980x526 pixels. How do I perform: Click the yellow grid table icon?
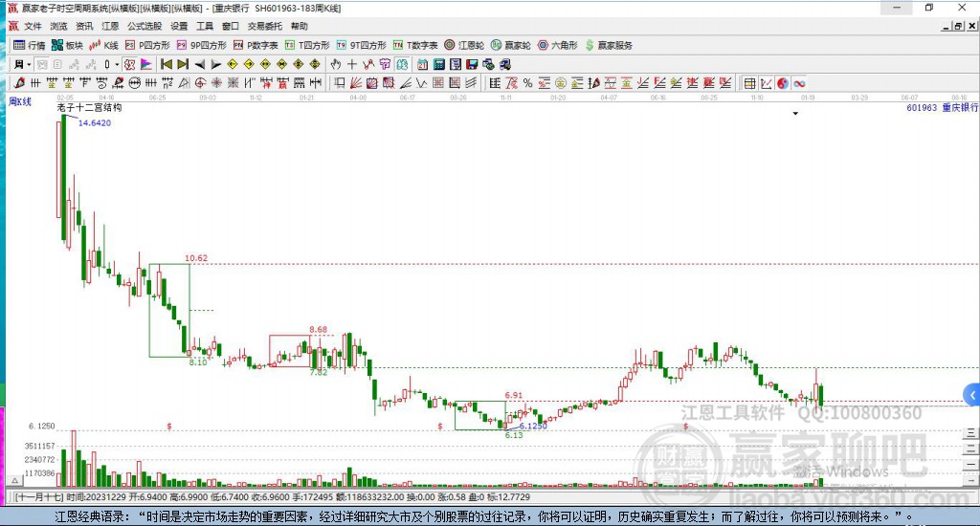tap(750, 83)
